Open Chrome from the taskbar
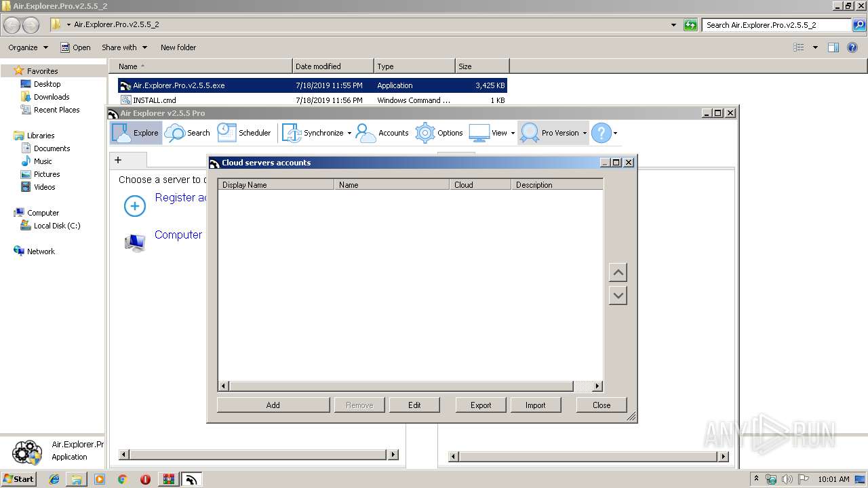 click(122, 479)
